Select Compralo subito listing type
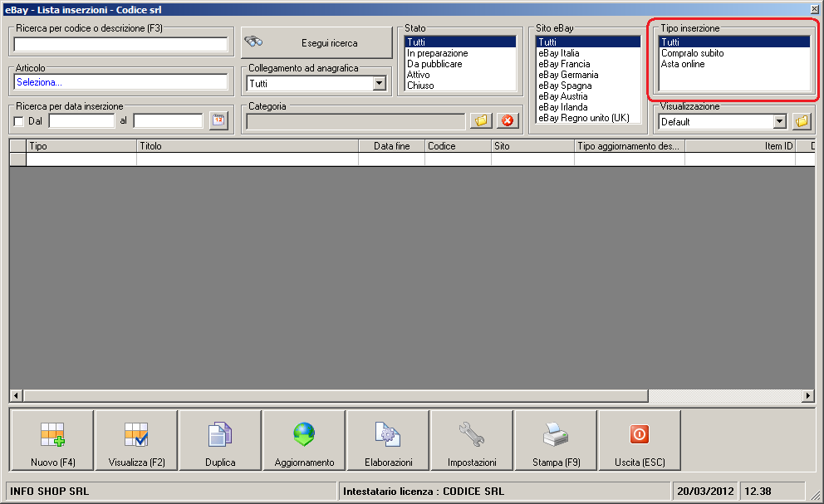The image size is (824, 504). 734,53
